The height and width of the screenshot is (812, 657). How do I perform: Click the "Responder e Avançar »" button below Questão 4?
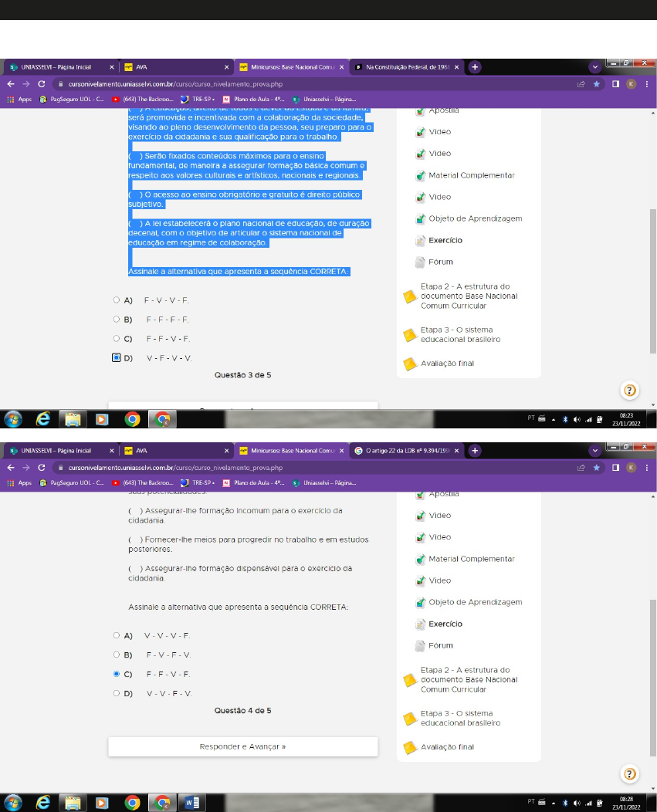point(242,746)
